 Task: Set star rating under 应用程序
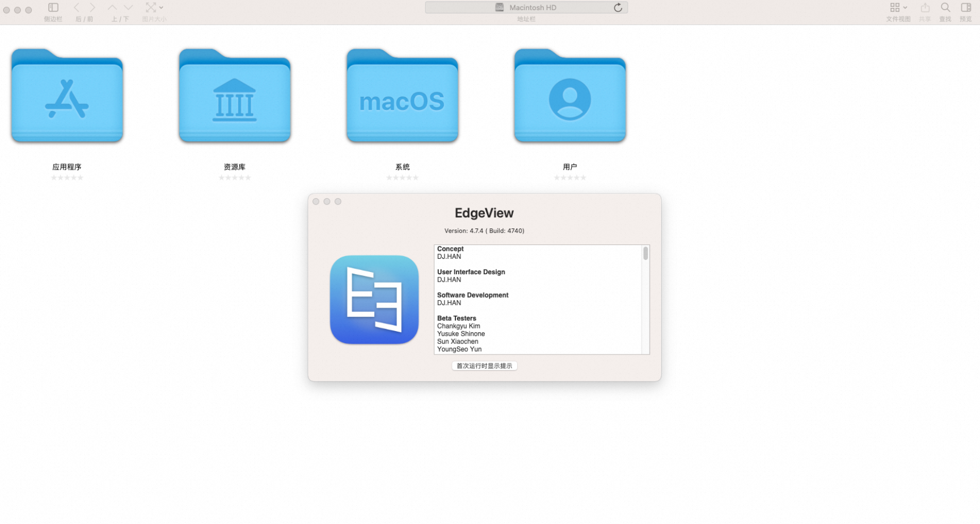point(67,178)
